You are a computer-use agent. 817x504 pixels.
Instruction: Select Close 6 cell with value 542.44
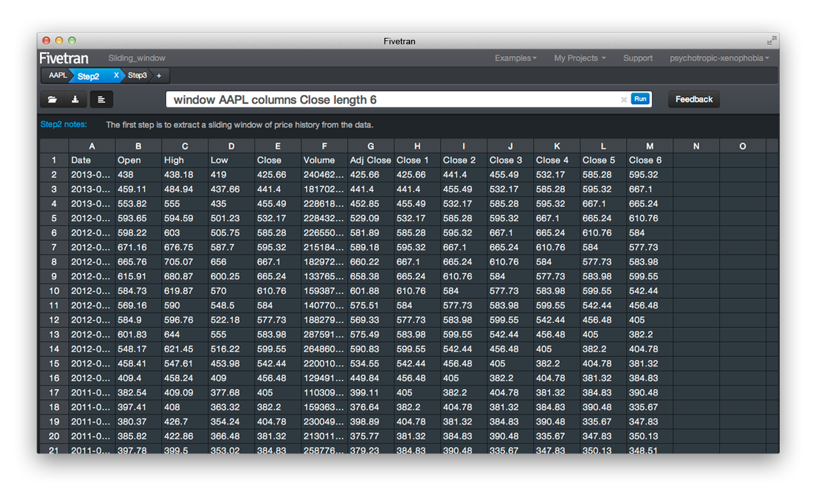tap(649, 291)
